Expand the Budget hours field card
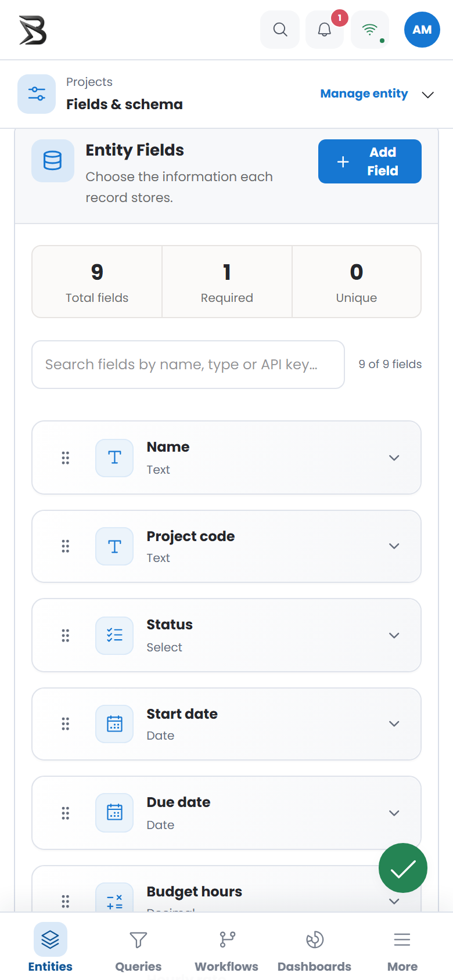This screenshot has height=980, width=453. 394,902
